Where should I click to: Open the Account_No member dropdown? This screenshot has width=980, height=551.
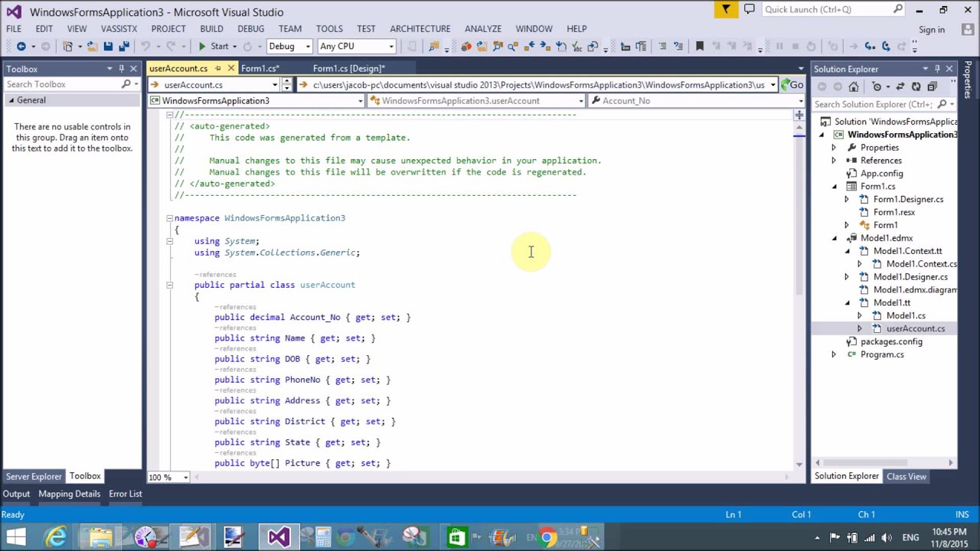point(801,101)
